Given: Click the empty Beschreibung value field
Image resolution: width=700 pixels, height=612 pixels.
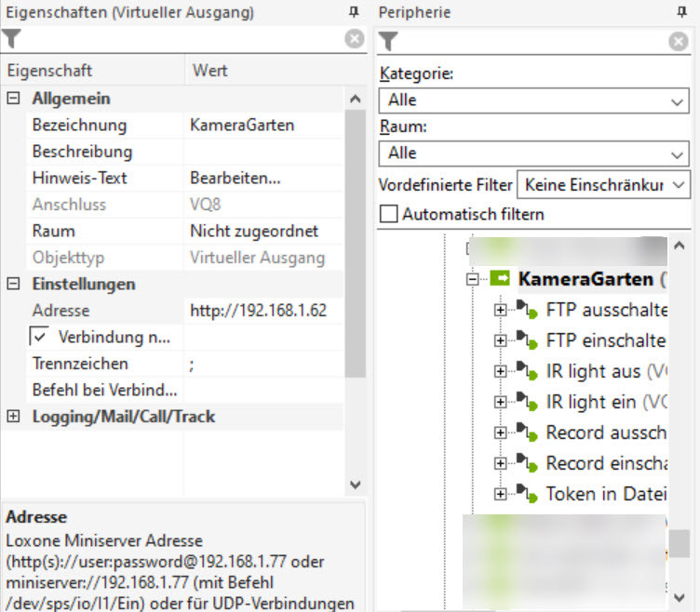Looking at the screenshot, I should [263, 152].
